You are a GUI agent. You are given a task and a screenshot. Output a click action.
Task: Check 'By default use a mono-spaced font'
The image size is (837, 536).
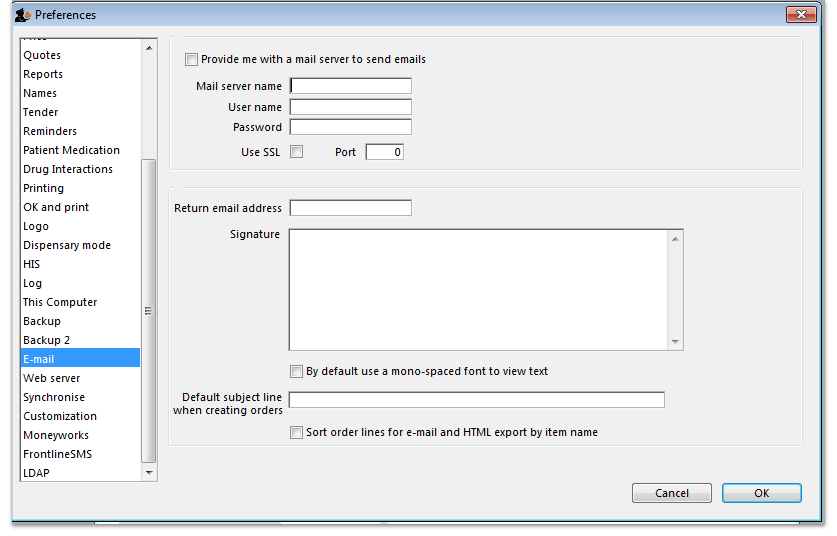click(x=296, y=372)
